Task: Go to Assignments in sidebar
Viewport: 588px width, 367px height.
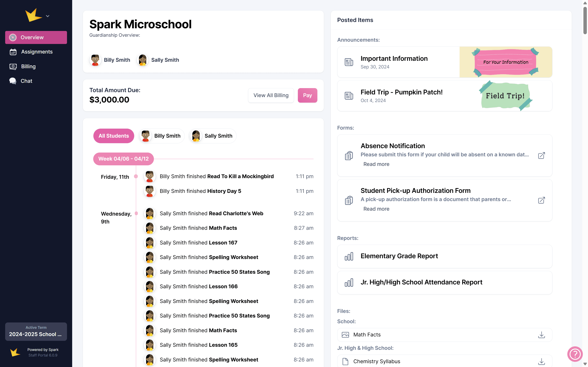Action: tap(36, 52)
